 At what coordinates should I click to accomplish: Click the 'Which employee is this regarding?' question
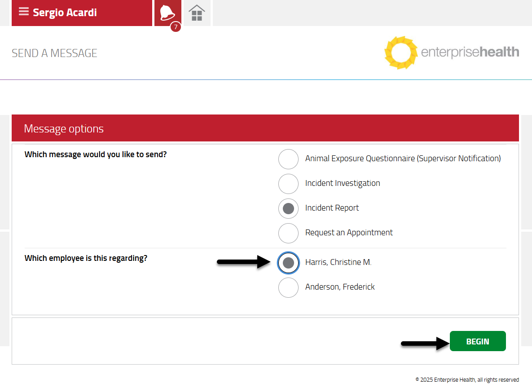coord(86,258)
